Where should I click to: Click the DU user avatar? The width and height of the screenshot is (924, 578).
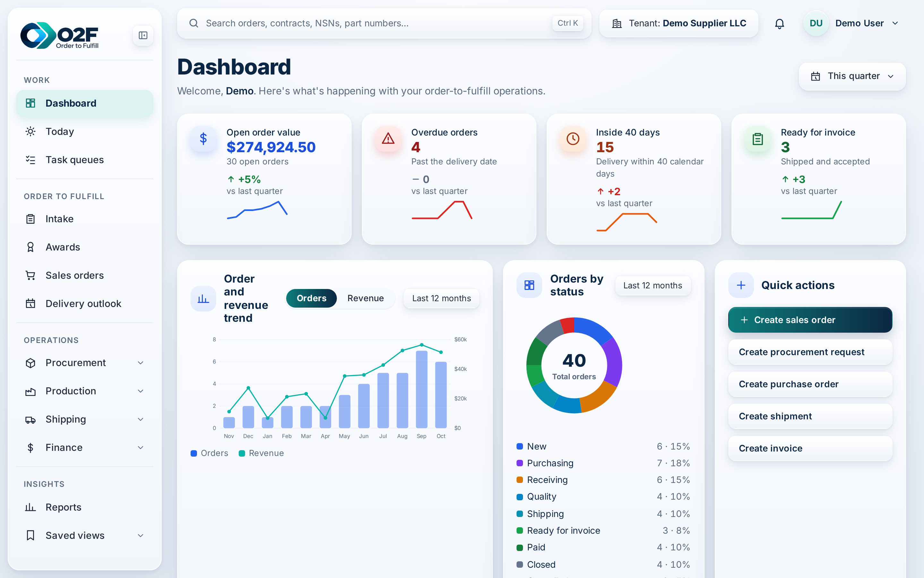click(816, 23)
